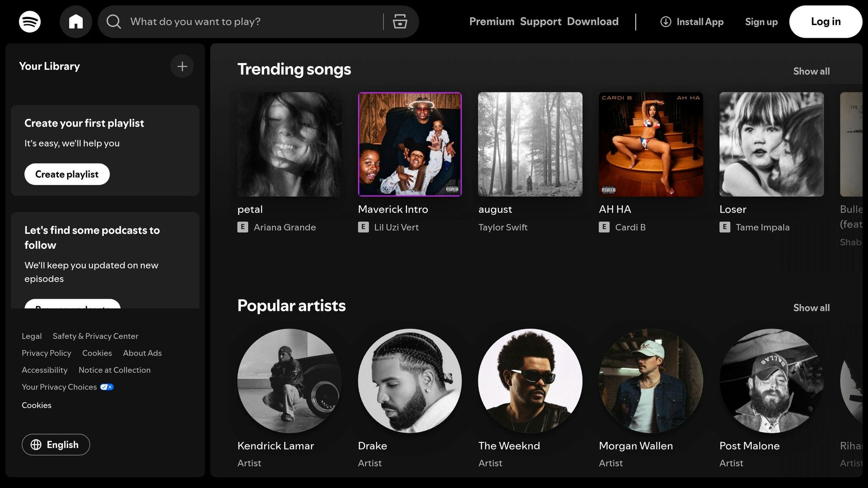Open the august album cover
Screen dimensions: 868x488
tap(530, 144)
